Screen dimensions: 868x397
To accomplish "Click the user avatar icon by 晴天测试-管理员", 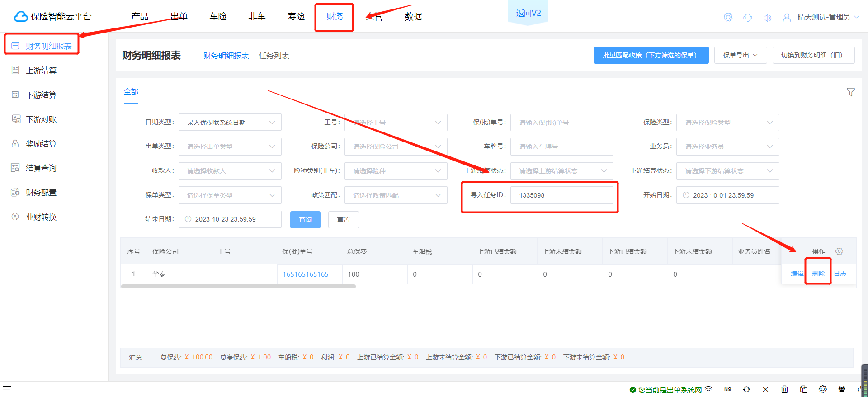I will [787, 17].
